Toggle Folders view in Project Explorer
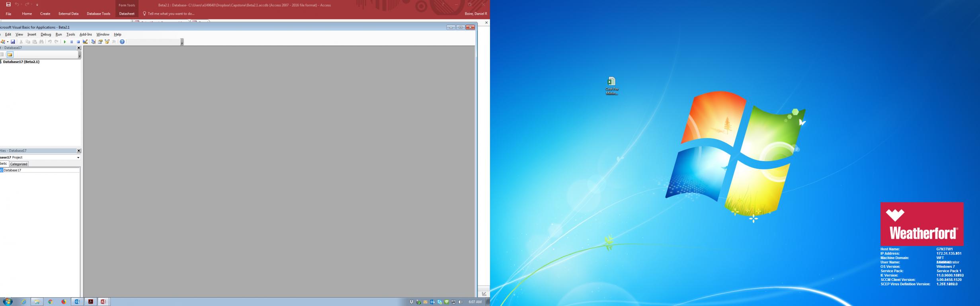Screen dimensions: 980x306 [10, 55]
